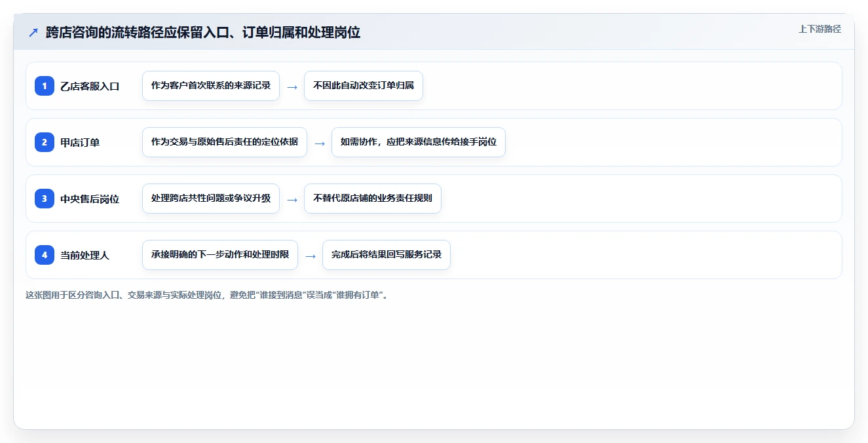Screen dimensions: 868x443
Task: Click the 乙店客服入口 label
Action: (x=90, y=86)
